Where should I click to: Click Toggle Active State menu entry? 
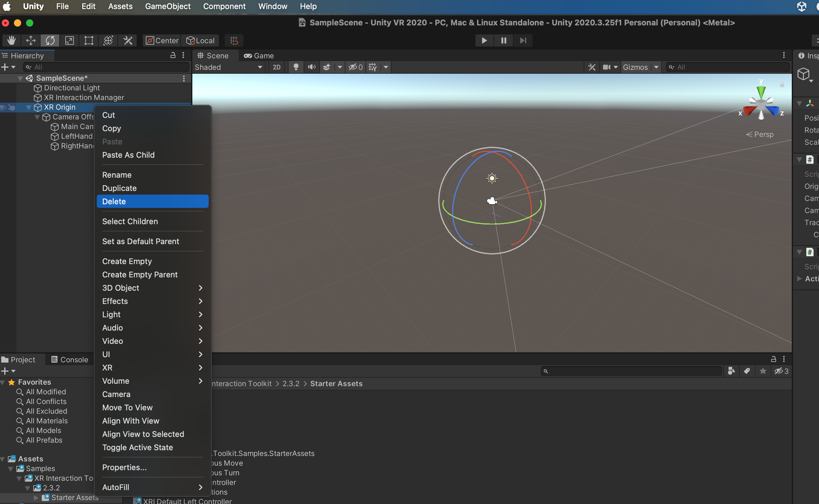(x=137, y=447)
